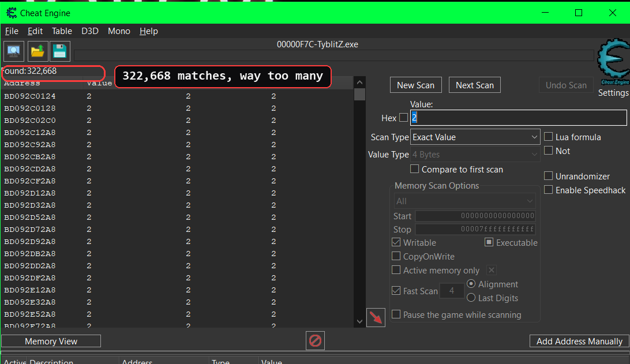Viewport: 630px width, 364px height.
Task: Click the Cheat Engine title bar icon
Action: tap(12, 13)
